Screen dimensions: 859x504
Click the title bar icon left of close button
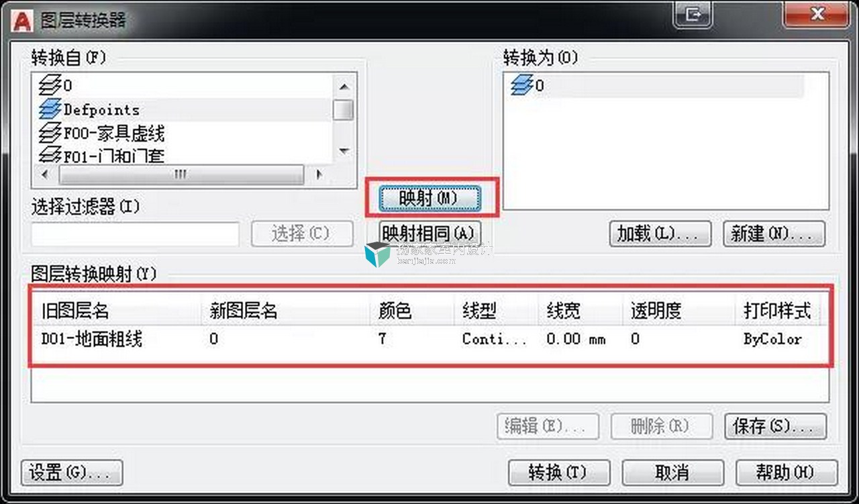[x=693, y=14]
